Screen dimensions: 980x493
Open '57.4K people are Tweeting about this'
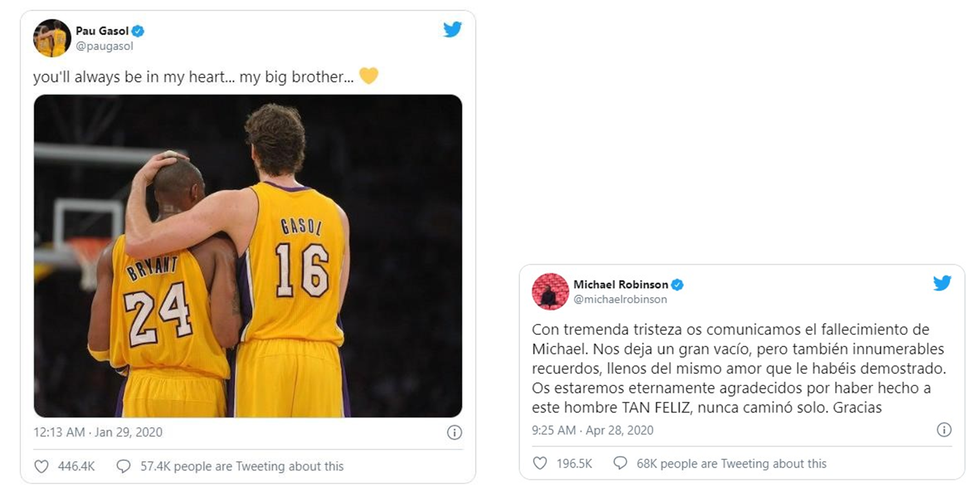242,466
